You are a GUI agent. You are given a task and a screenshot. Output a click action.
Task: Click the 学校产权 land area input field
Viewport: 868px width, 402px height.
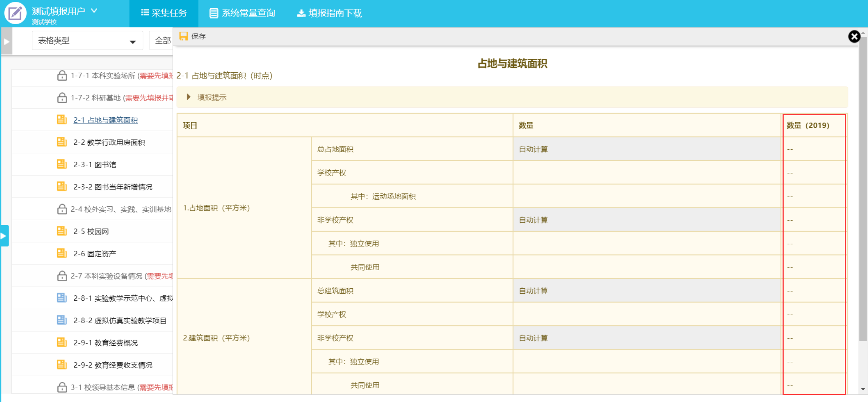(x=647, y=173)
